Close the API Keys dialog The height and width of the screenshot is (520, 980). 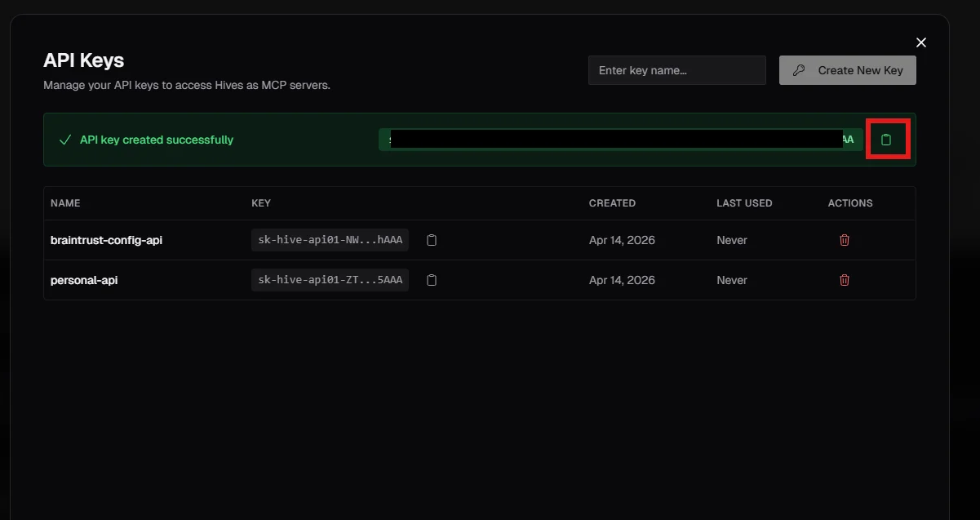921,42
